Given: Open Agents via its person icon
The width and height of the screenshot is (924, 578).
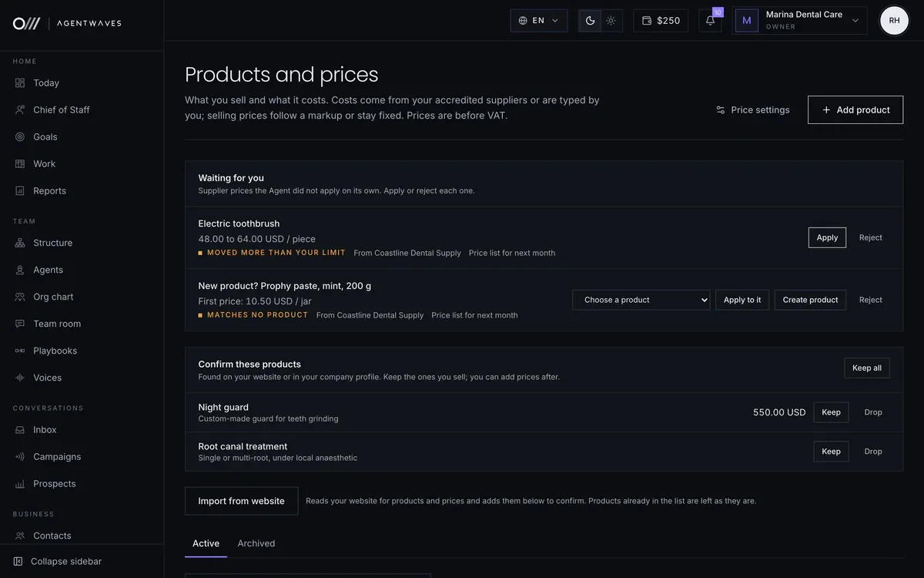Looking at the screenshot, I should (20, 271).
